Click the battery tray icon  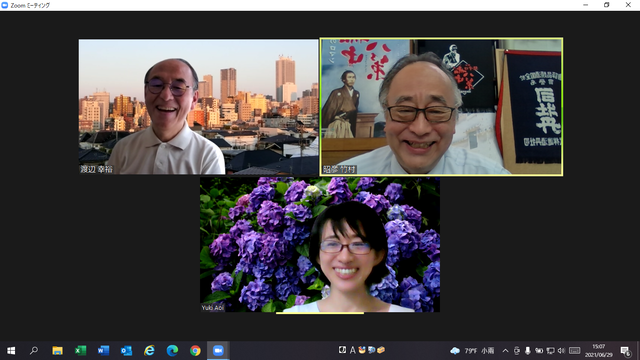point(539,351)
